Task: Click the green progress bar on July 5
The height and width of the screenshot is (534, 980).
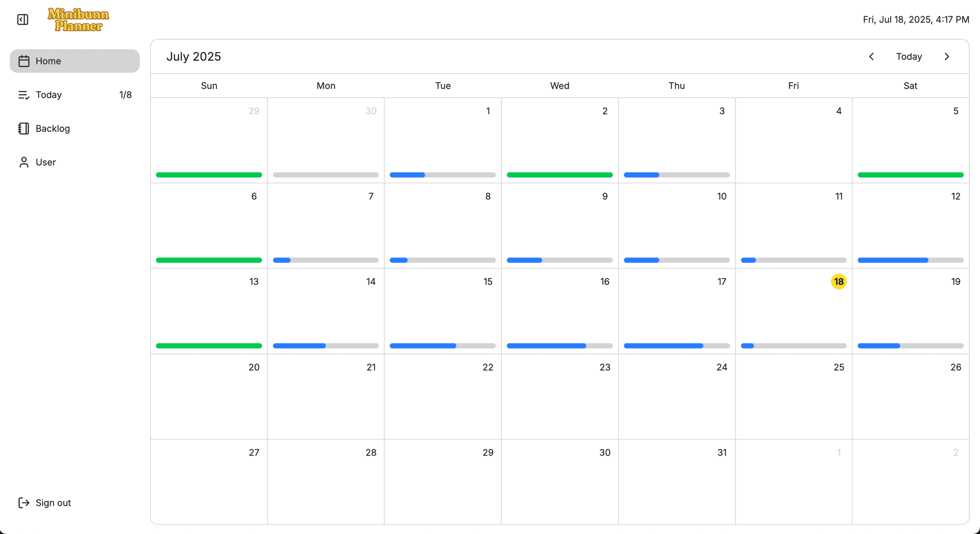Action: 910,175
